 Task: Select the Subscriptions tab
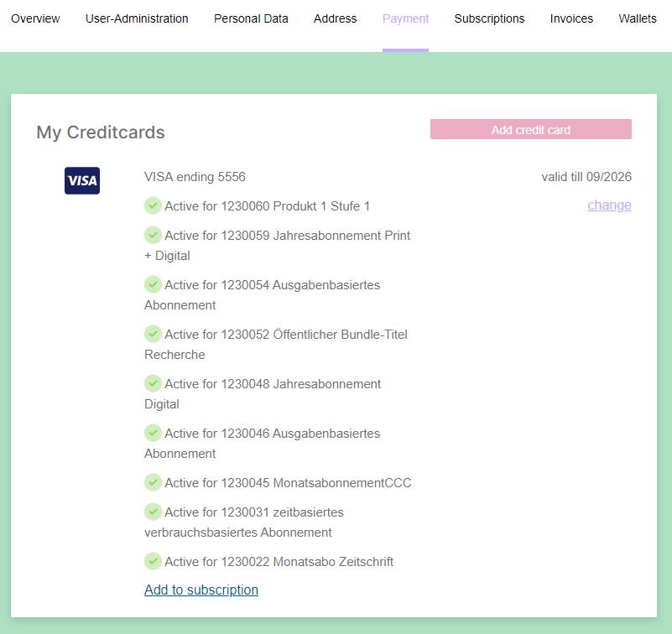point(489,18)
